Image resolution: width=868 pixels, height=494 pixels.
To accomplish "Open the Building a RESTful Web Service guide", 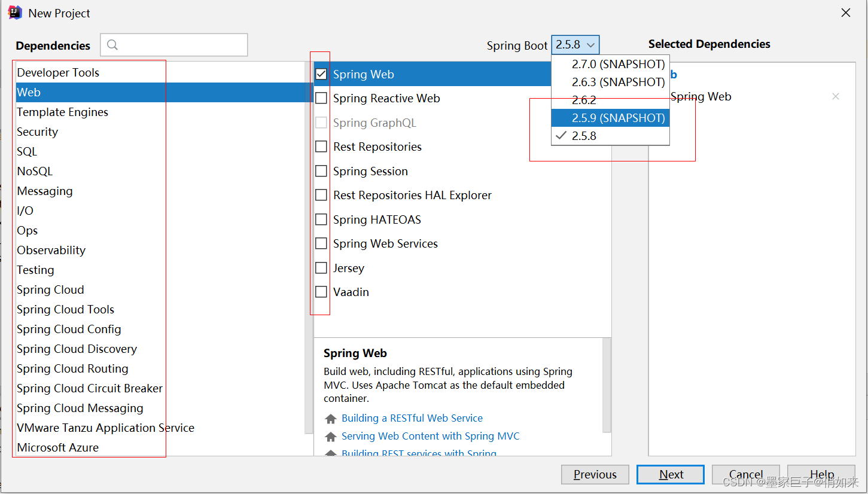I will pyautogui.click(x=412, y=418).
